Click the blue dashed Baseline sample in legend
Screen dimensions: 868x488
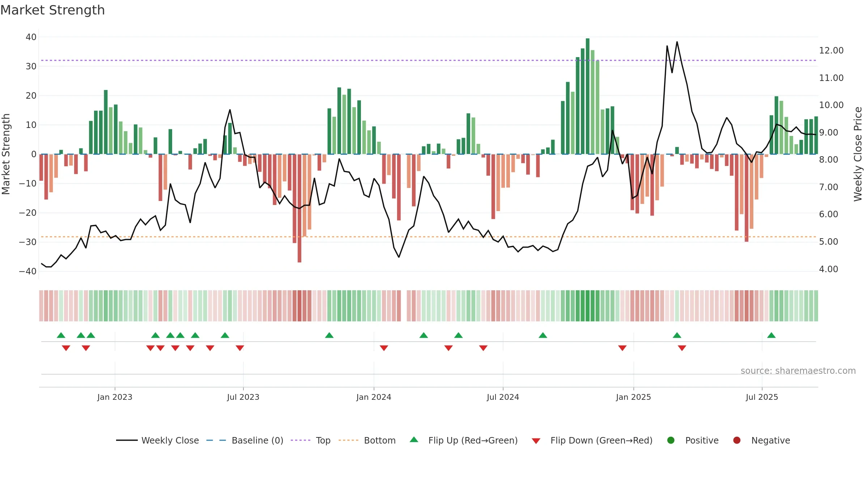[216, 440]
